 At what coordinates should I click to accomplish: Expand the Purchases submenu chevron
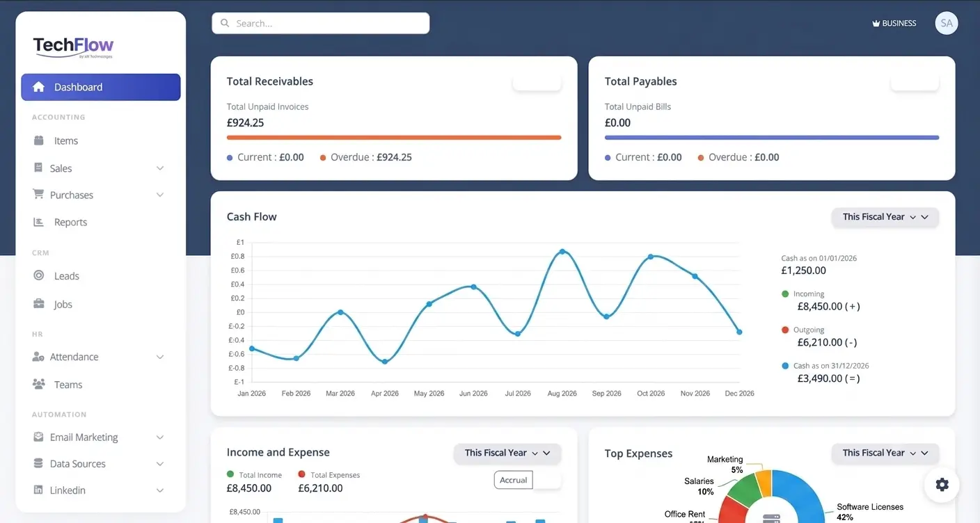click(160, 195)
